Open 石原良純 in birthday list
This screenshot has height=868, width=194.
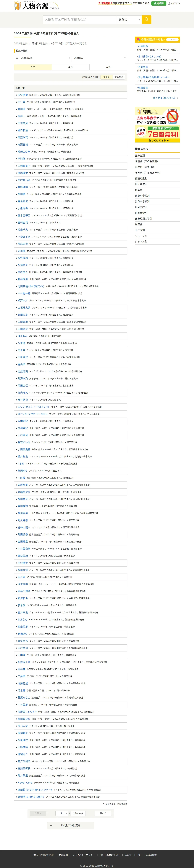click(143, 46)
